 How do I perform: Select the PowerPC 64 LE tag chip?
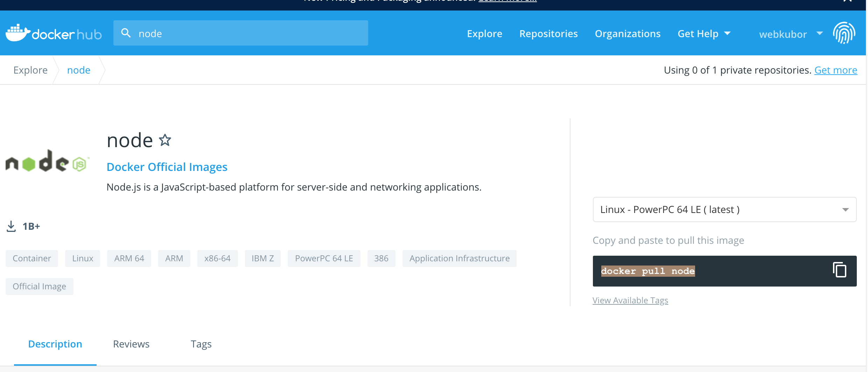click(x=324, y=259)
